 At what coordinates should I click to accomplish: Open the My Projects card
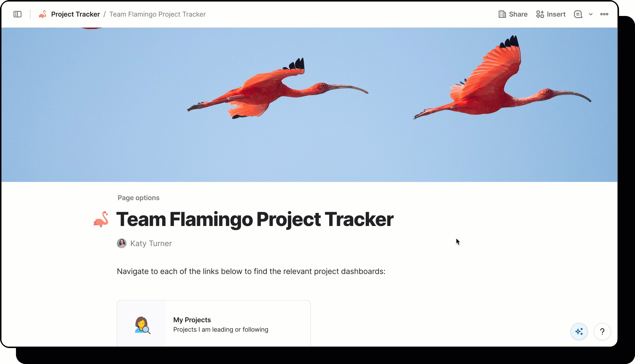tap(213, 324)
